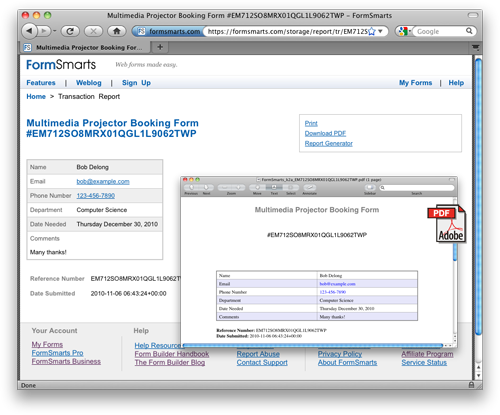Select the Multimedia Projector Booking Form tab
Image resolution: width=500 pixels, height=415 pixels.
[x=84, y=47]
